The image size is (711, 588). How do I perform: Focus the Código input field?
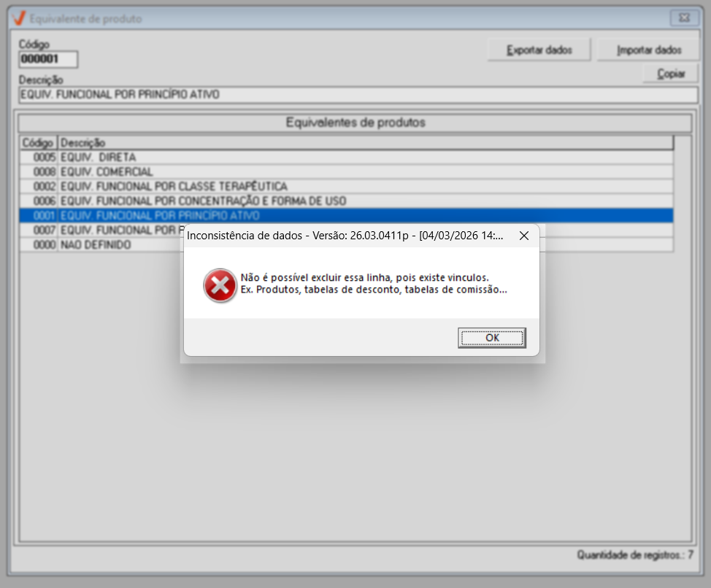48,59
